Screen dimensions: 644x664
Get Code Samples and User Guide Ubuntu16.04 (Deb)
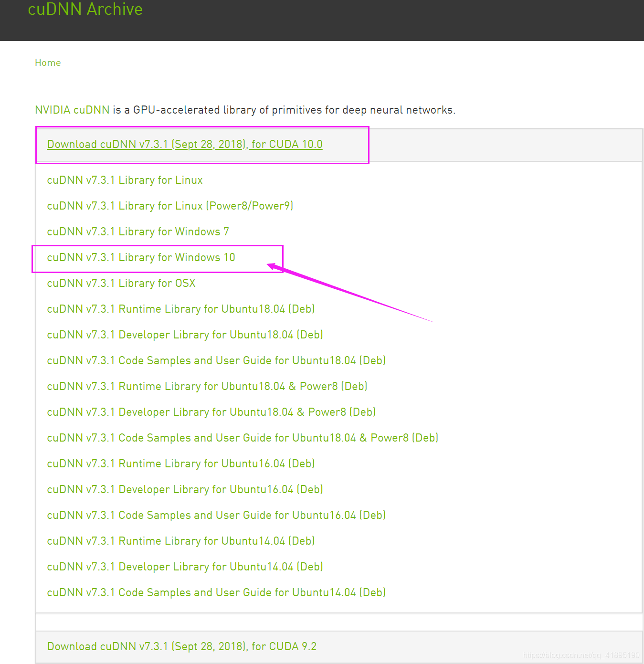tap(216, 515)
